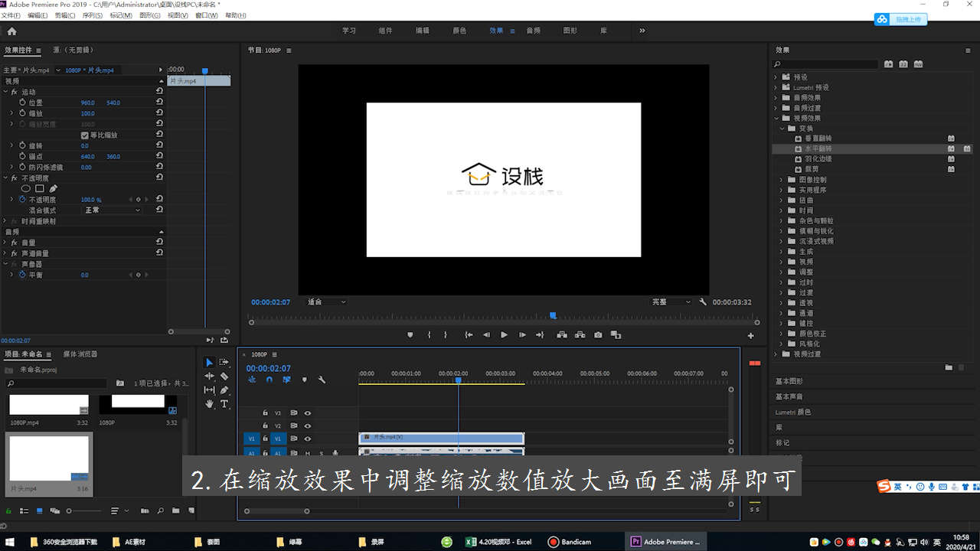Open the 窗口(W) window menu
The height and width of the screenshot is (551, 980).
207,15
